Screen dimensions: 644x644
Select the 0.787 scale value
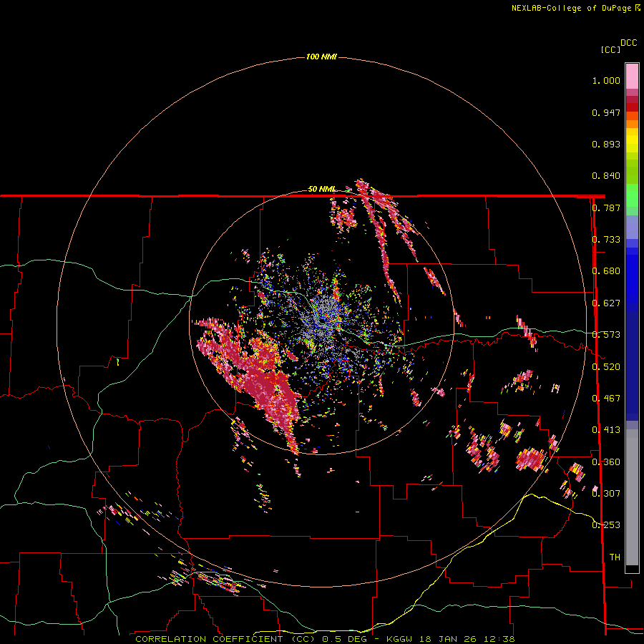pyautogui.click(x=606, y=208)
